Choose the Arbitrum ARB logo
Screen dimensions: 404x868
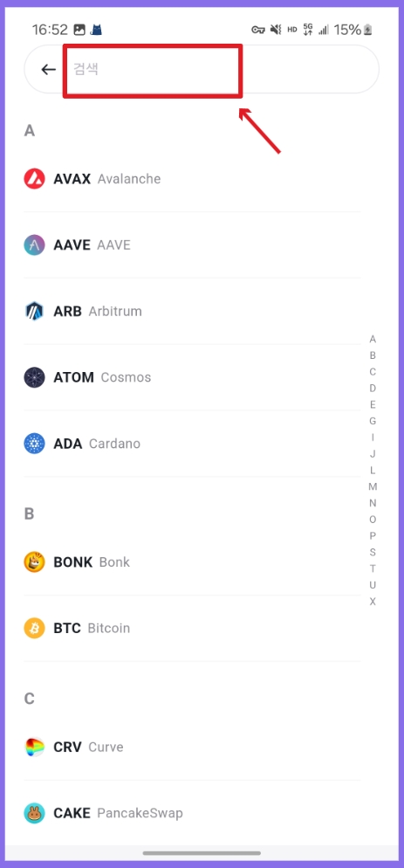point(34,311)
